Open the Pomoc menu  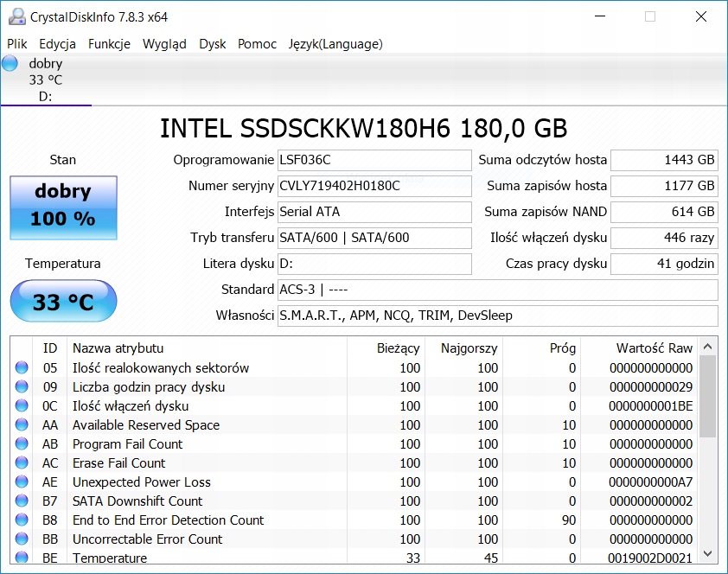(257, 44)
